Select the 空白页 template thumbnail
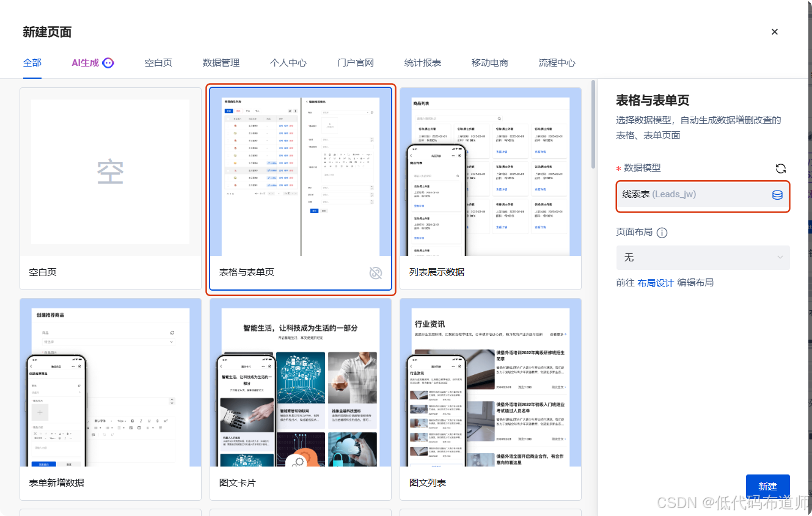This screenshot has width=812, height=516. [x=111, y=172]
